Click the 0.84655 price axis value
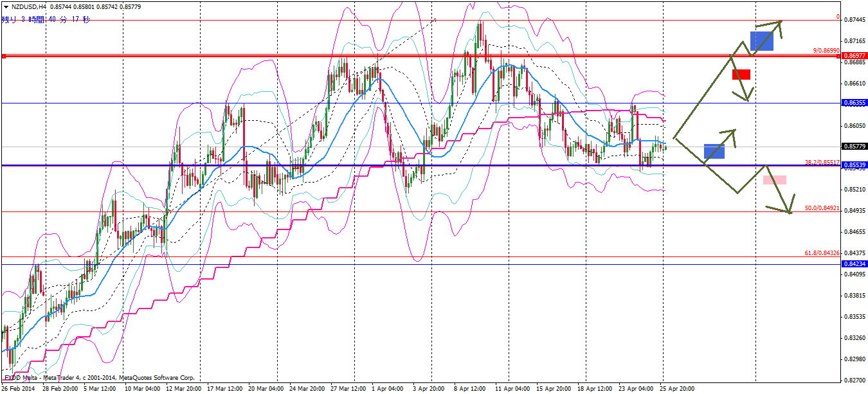The height and width of the screenshot is (394, 868). pos(854,232)
